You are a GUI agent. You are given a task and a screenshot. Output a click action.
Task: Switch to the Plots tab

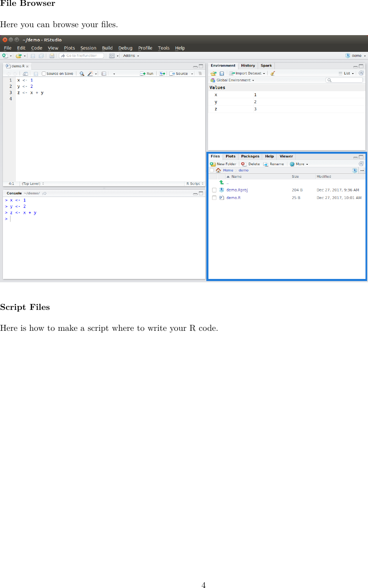(x=231, y=156)
